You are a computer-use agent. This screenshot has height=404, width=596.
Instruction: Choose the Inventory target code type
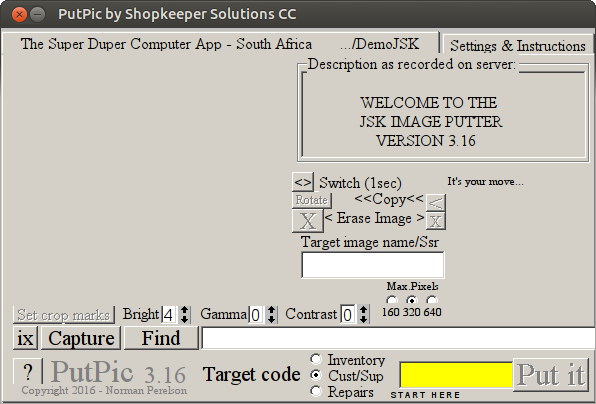pos(316,359)
